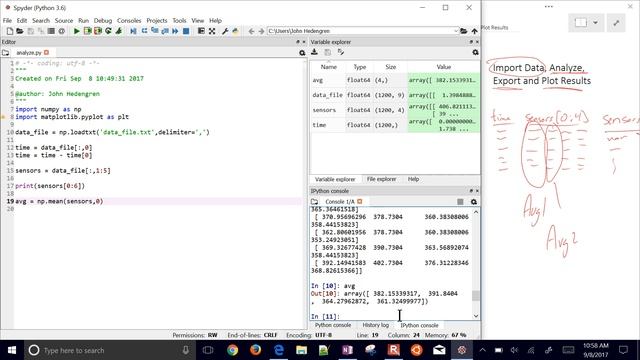Toggle fullscreen mode icon
The width and height of the screenshot is (640, 360).
click(212, 31)
